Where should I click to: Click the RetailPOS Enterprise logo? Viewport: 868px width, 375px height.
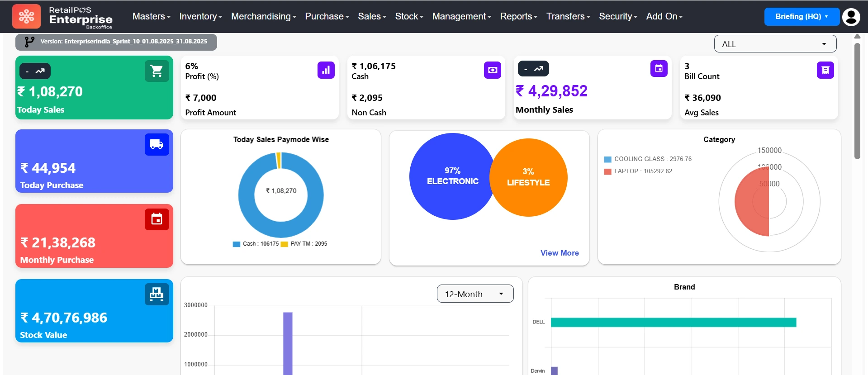click(63, 17)
